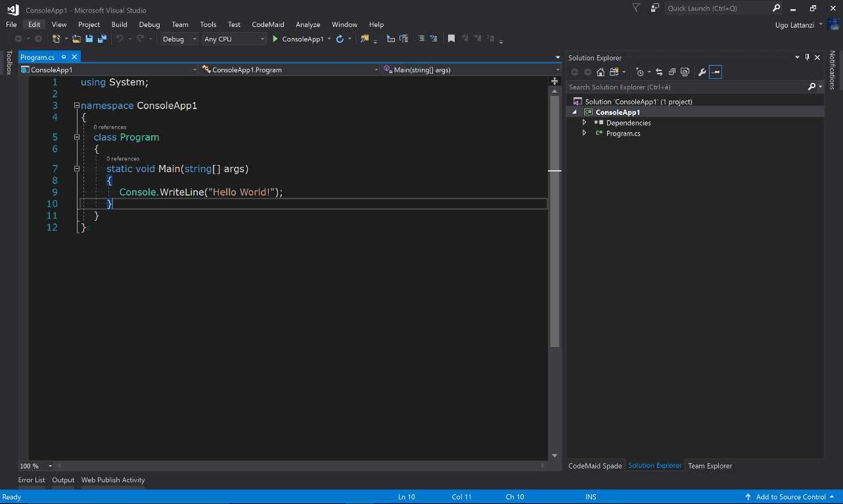Toggle the INS indicator in the status bar
The height and width of the screenshot is (504, 843).
click(590, 497)
